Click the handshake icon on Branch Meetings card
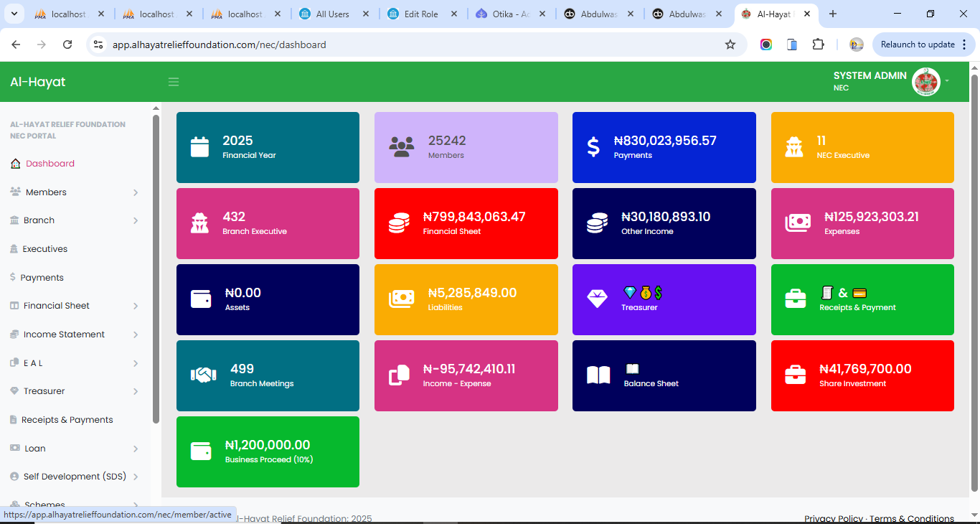This screenshot has width=980, height=524. [x=204, y=375]
